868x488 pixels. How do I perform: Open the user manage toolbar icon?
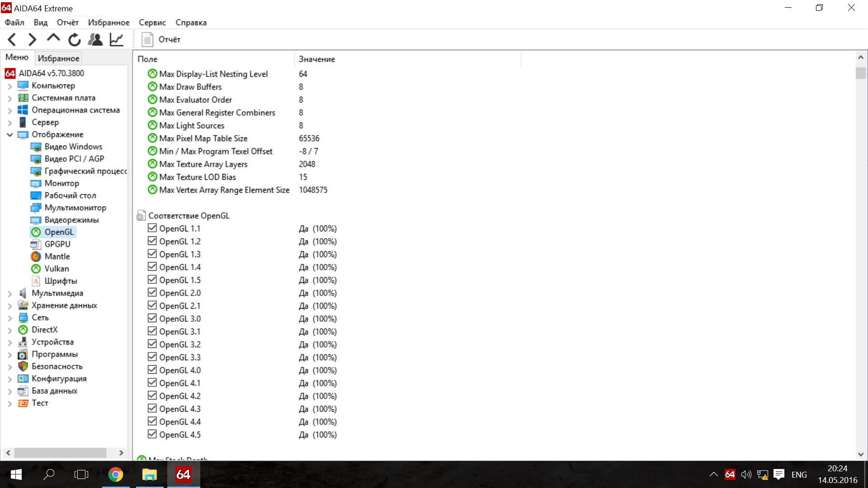(95, 40)
